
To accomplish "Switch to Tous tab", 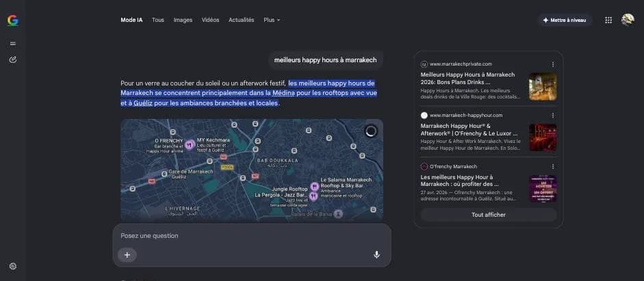I will [157, 20].
